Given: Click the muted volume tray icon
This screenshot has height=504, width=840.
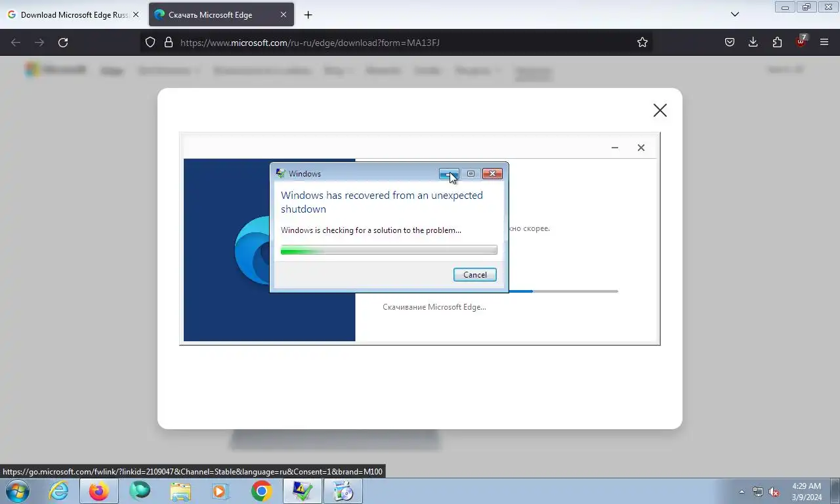Looking at the screenshot, I should (x=774, y=492).
